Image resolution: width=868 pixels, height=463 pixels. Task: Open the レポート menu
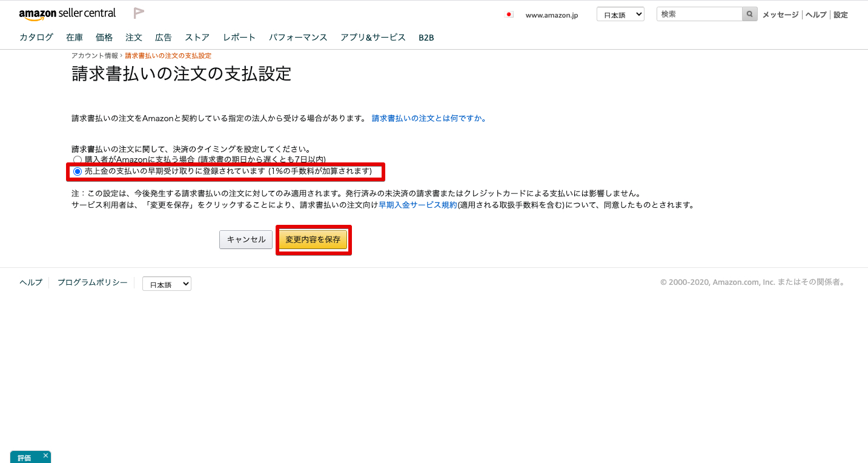point(239,38)
